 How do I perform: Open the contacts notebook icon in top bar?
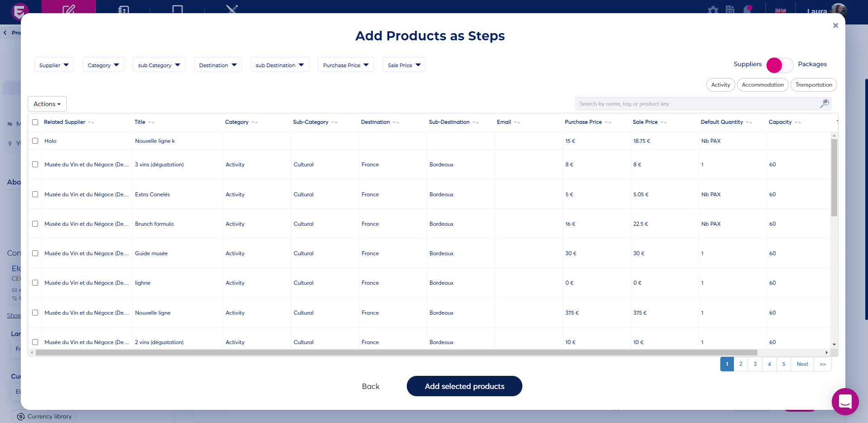pos(123,9)
